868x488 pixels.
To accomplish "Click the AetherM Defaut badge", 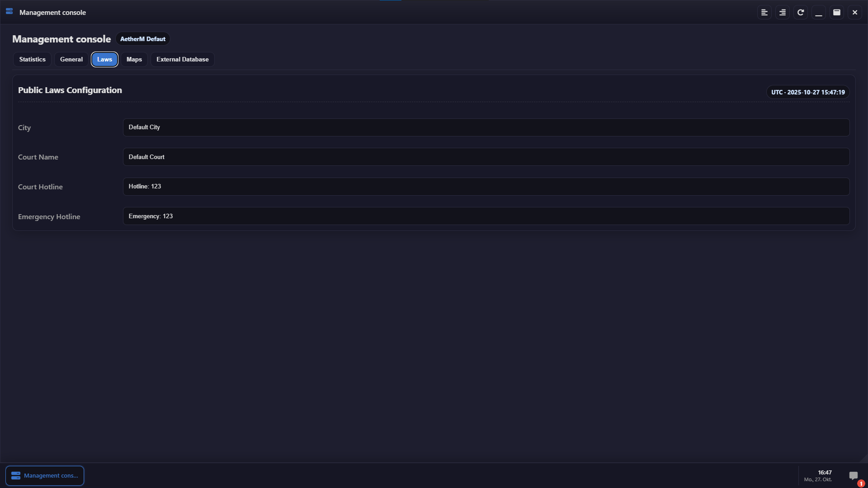I will 143,39.
